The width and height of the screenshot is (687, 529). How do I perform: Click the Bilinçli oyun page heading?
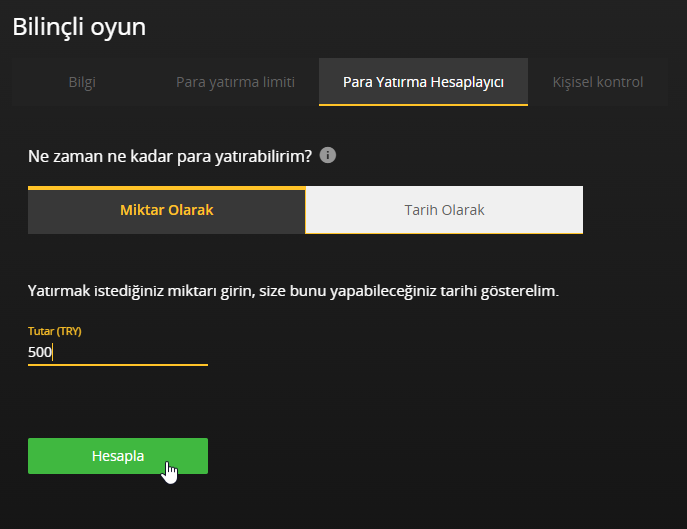tap(79, 27)
